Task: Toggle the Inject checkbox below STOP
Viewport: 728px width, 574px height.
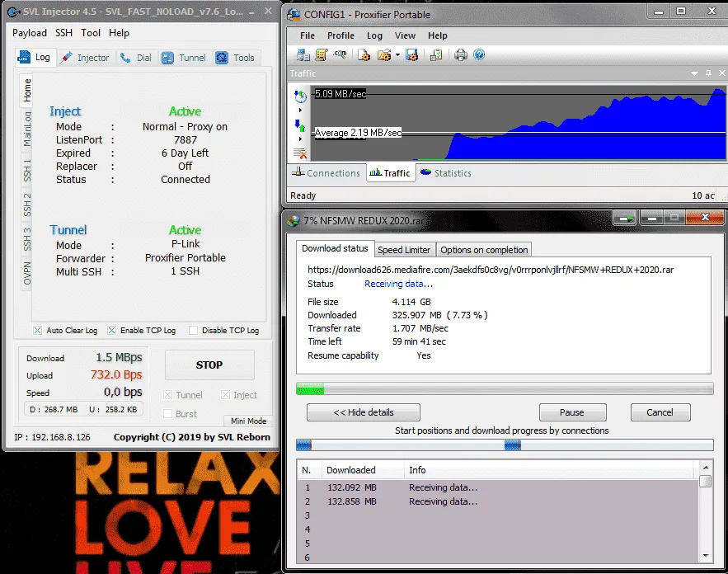Action: coord(225,395)
